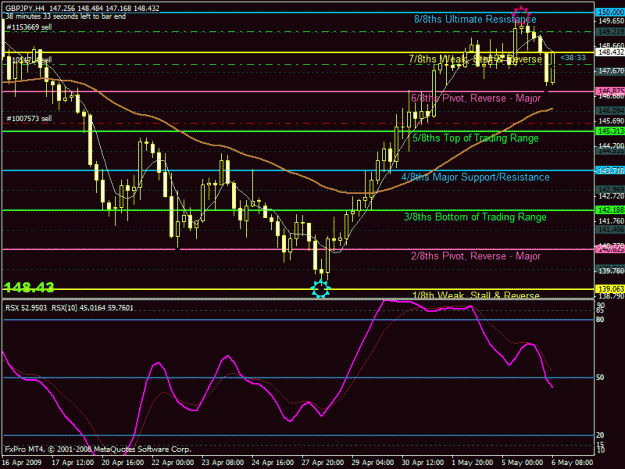Click the '20 Apr 16:00' time axis label
The width and height of the screenshot is (625, 469).
[123, 463]
